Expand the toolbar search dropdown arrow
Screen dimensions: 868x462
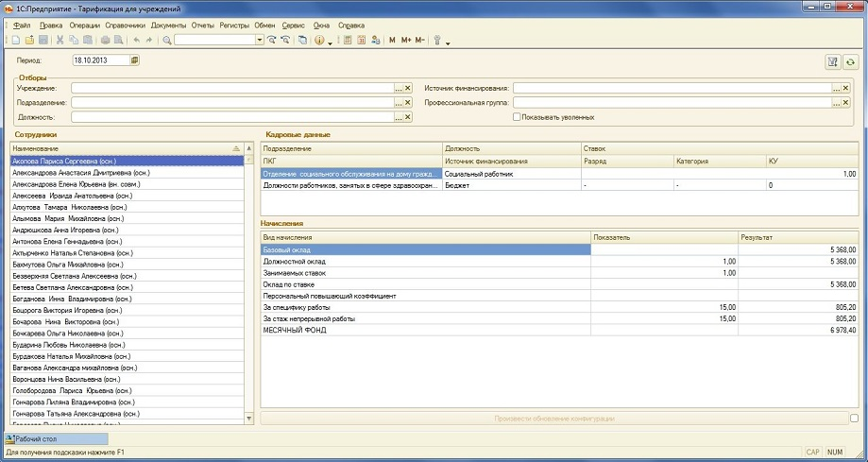pyautogui.click(x=259, y=40)
